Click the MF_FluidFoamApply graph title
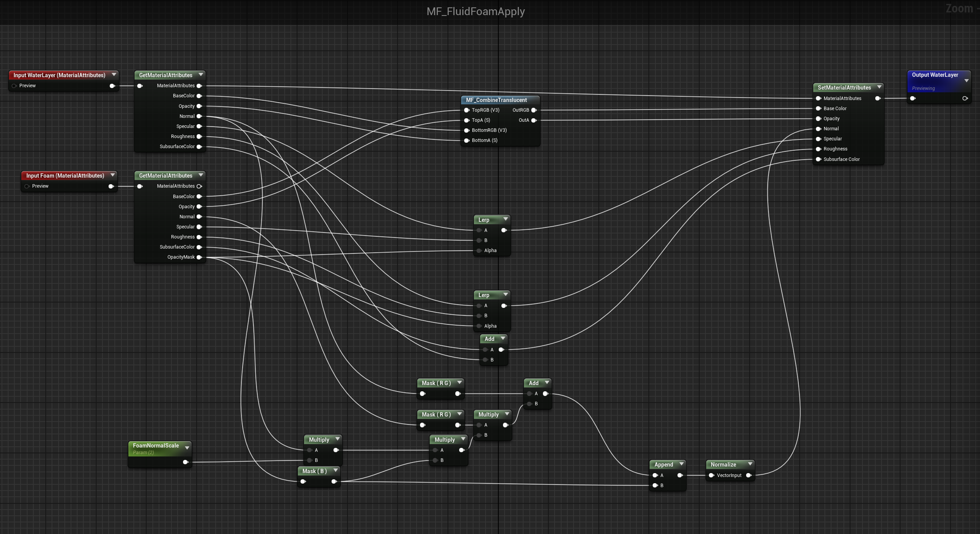The image size is (980, 534). (475, 11)
